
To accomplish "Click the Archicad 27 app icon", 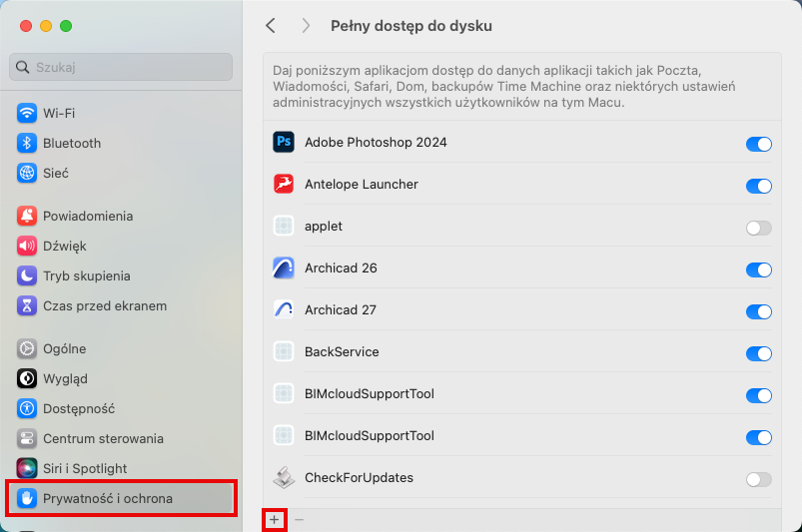I will tap(284, 309).
